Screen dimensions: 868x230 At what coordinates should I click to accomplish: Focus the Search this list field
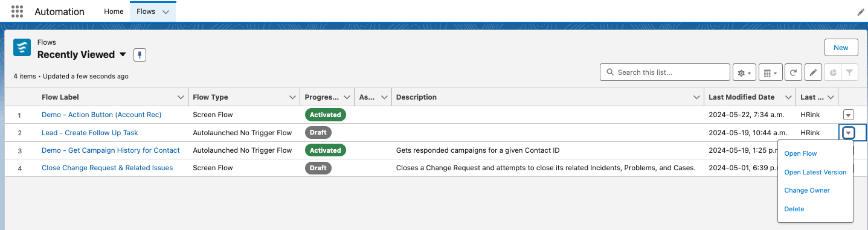coord(665,72)
